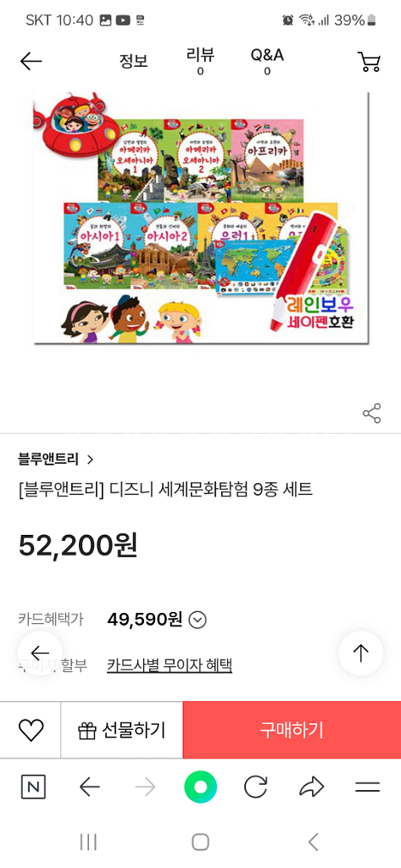Viewport: 401px width, 868px height.
Task: Tap the floating back arrow circle
Action: click(40, 654)
